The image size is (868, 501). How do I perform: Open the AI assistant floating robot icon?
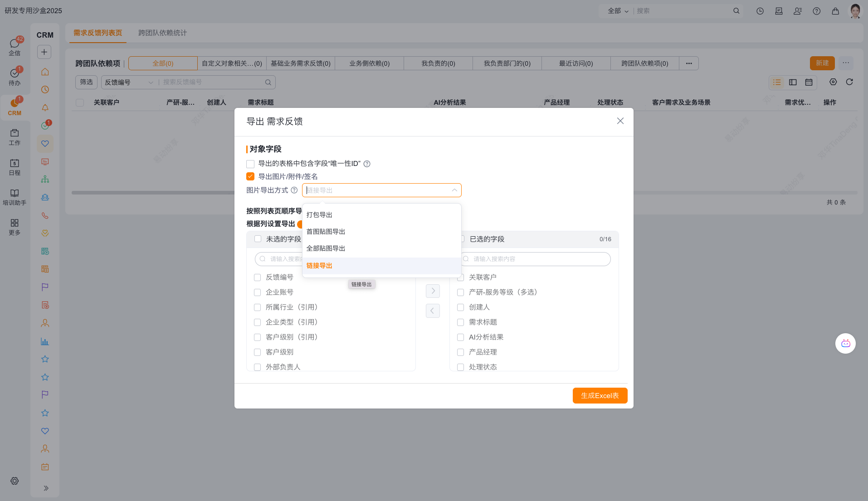pyautogui.click(x=846, y=344)
